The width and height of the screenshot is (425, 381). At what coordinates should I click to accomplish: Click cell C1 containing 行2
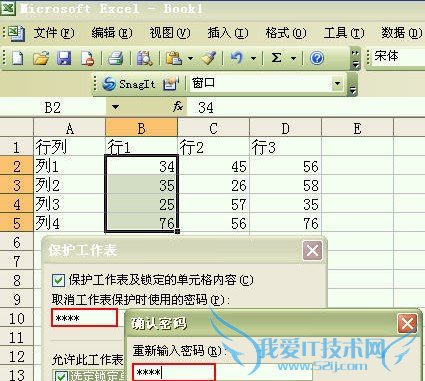click(213, 147)
